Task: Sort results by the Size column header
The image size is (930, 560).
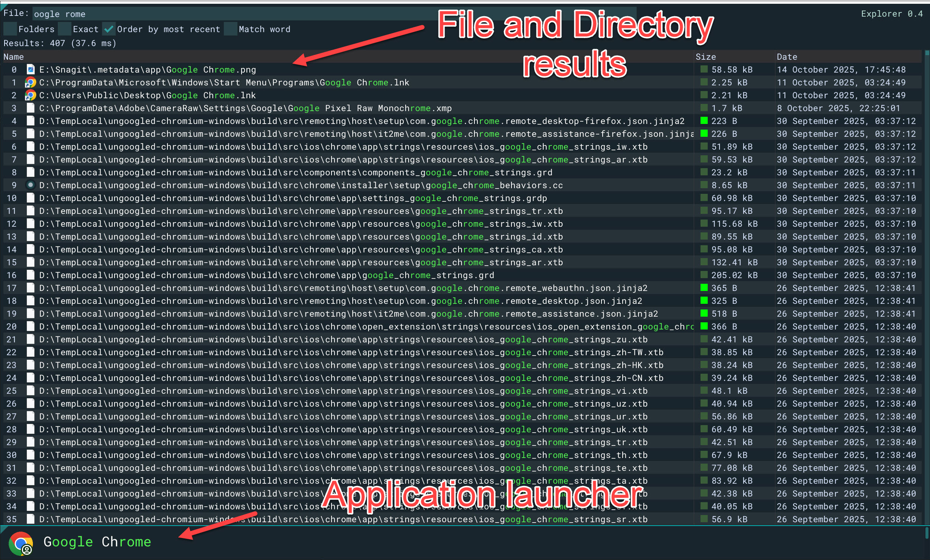Action: coord(705,57)
